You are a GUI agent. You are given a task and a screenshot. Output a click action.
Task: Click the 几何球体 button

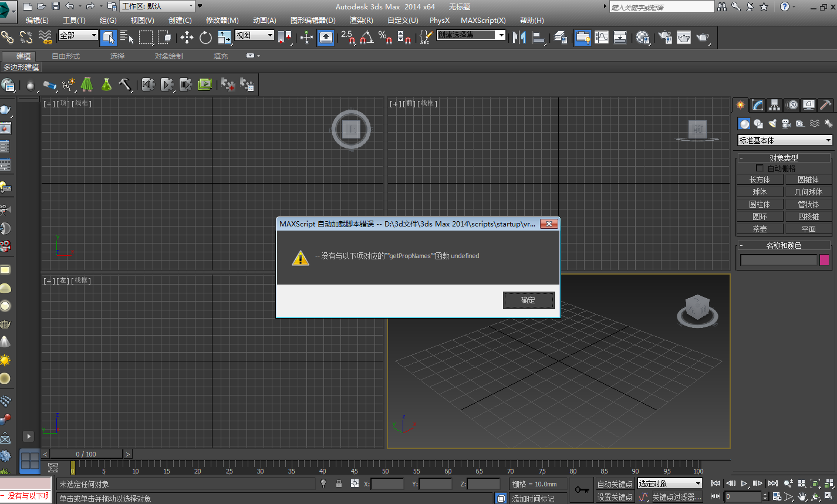(x=809, y=192)
